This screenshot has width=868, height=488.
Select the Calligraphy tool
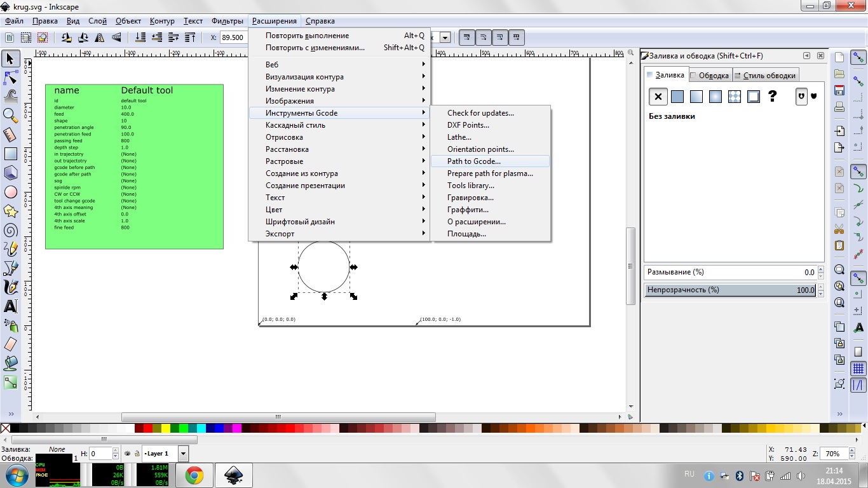[x=10, y=287]
